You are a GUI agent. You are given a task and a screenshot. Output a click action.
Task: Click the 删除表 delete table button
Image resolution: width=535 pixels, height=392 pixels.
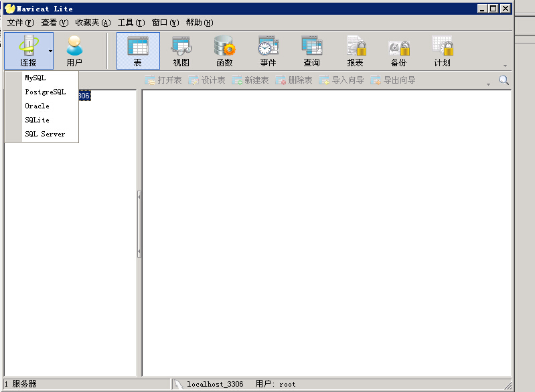(x=294, y=80)
